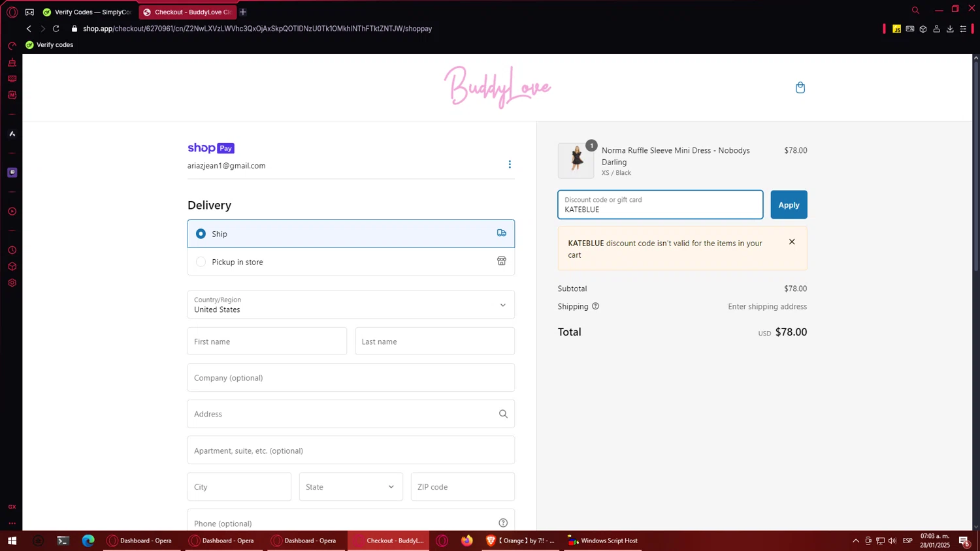The height and width of the screenshot is (551, 980).
Task: Open Opera sidebar extensions cube icon
Action: pyautogui.click(x=12, y=266)
